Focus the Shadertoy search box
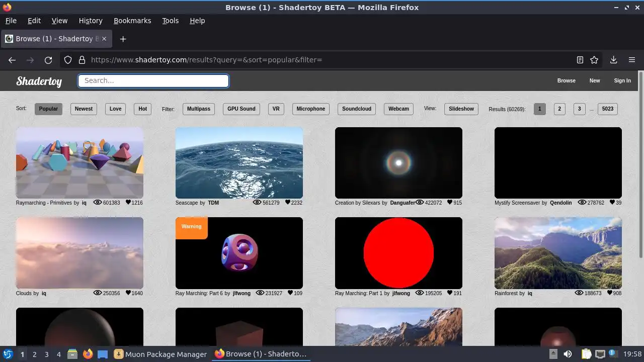 153,80
